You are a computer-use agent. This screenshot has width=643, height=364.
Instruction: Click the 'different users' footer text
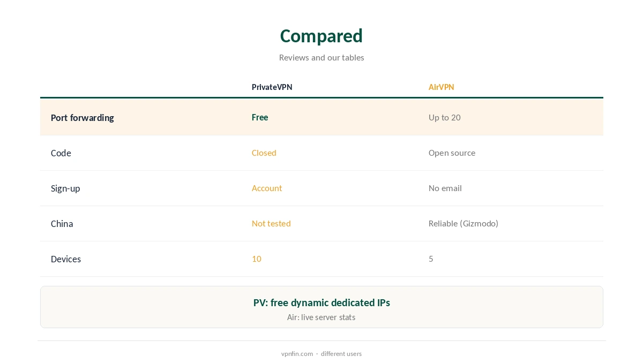[x=341, y=353]
